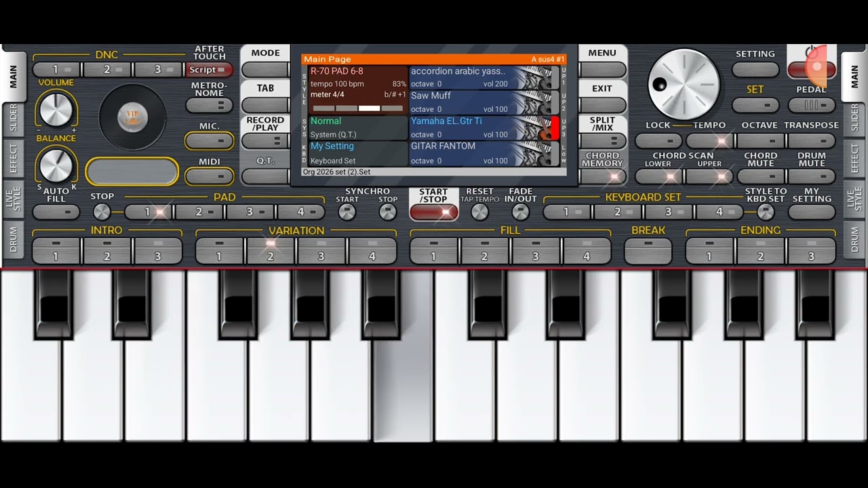Toggle the PEDAL button
The height and width of the screenshot is (488, 868).
tap(812, 105)
